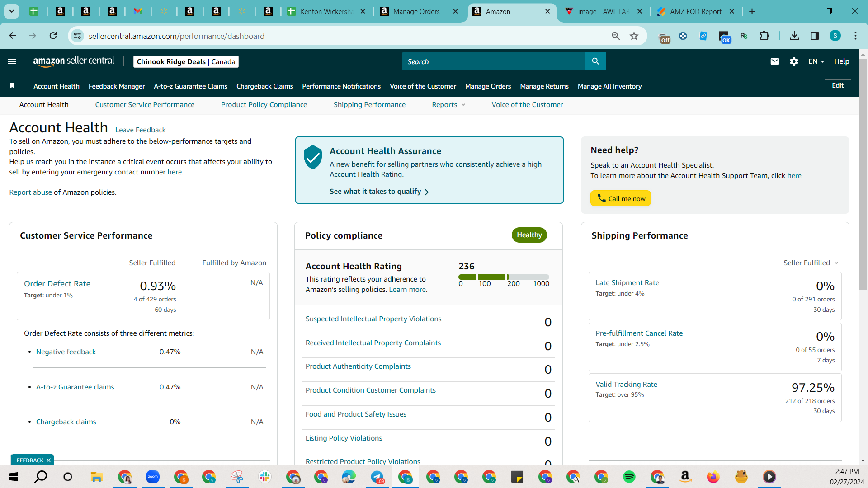This screenshot has height=488, width=868.
Task: Switch marketplace via Chinook Ridge Deals selector
Action: [x=186, y=61]
